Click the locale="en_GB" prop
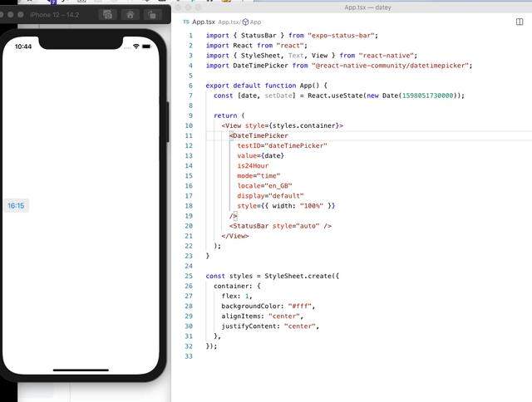Viewport: 532px width, 402px height. tap(264, 186)
